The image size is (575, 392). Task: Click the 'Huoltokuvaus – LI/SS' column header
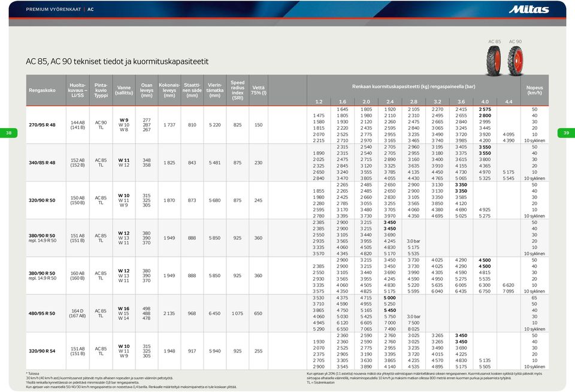pos(77,90)
